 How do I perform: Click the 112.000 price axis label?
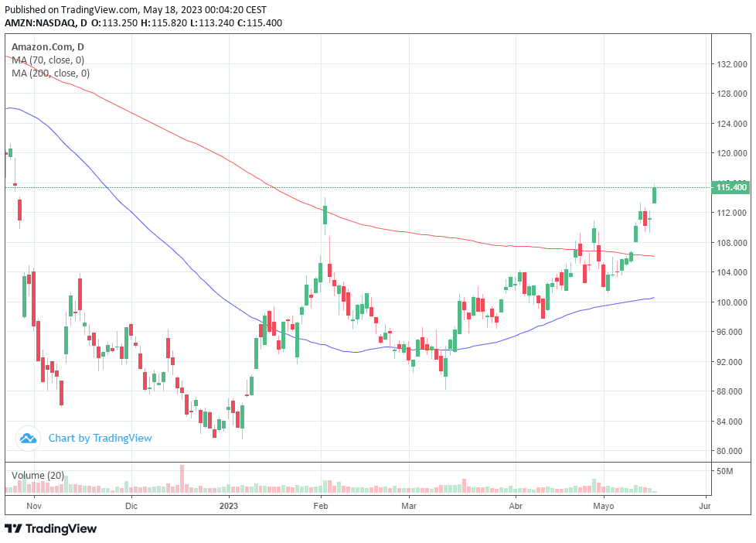(731, 213)
